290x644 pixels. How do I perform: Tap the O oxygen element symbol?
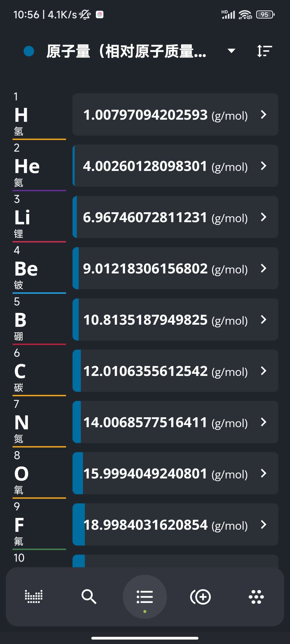click(x=21, y=474)
